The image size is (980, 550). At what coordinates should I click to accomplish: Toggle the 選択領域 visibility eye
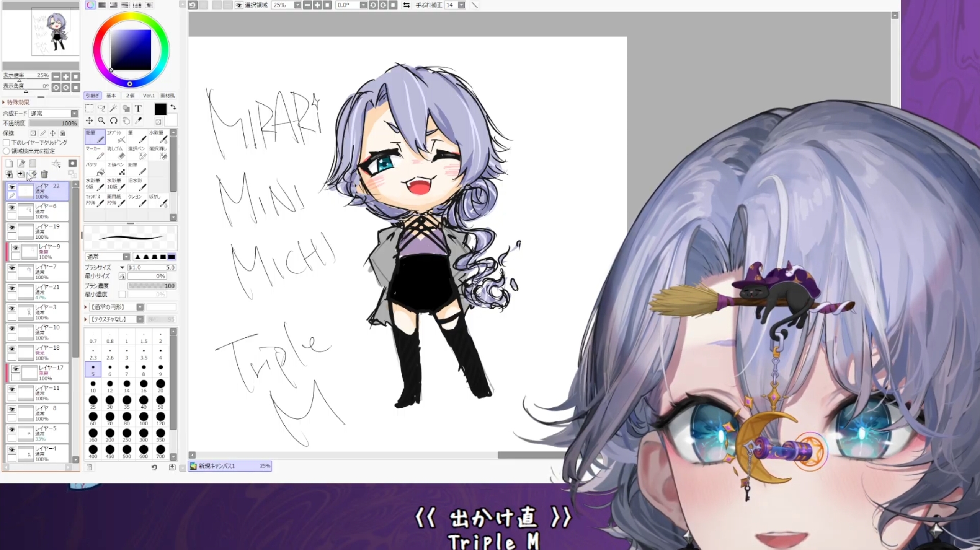[239, 5]
